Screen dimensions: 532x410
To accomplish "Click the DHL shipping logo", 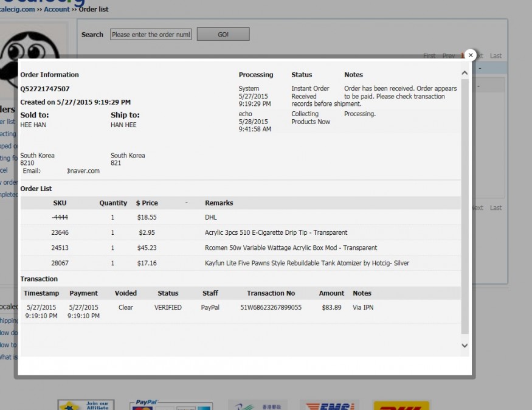I will (401, 405).
